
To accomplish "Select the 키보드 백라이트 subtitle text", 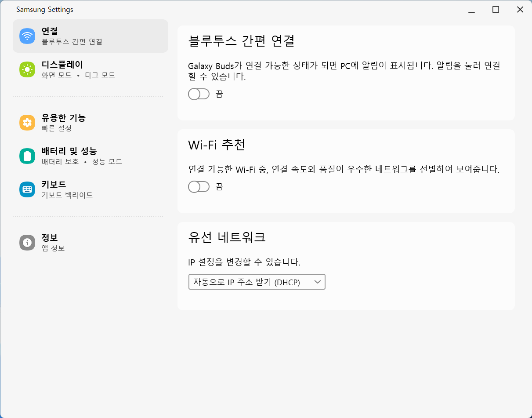I will tap(67, 195).
